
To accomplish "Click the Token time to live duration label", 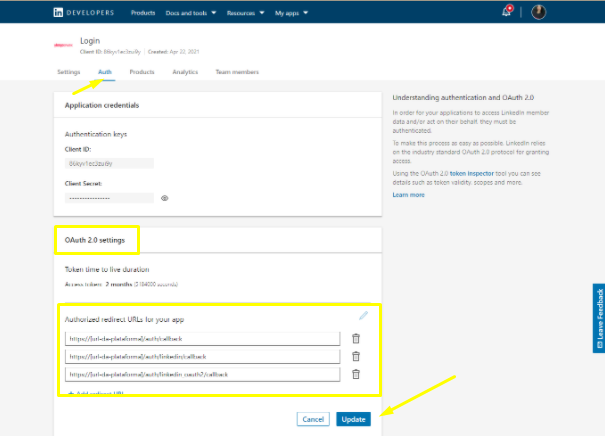I will point(107,269).
